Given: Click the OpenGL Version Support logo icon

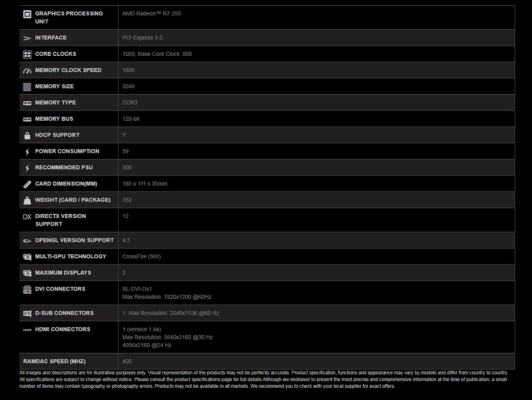Looking at the screenshot, I should pyautogui.click(x=27, y=240).
